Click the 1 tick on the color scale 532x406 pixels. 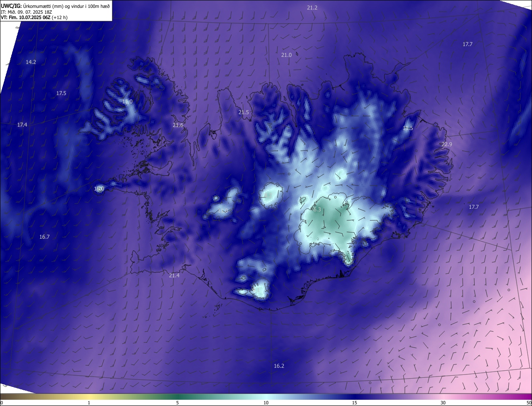89,403
